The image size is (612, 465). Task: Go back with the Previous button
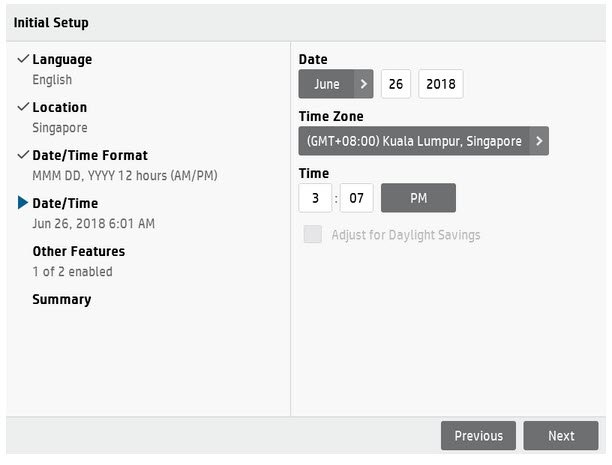coord(478,436)
